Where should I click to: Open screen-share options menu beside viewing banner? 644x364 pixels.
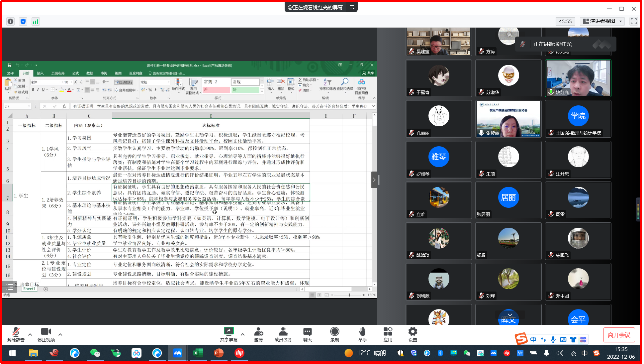click(352, 7)
